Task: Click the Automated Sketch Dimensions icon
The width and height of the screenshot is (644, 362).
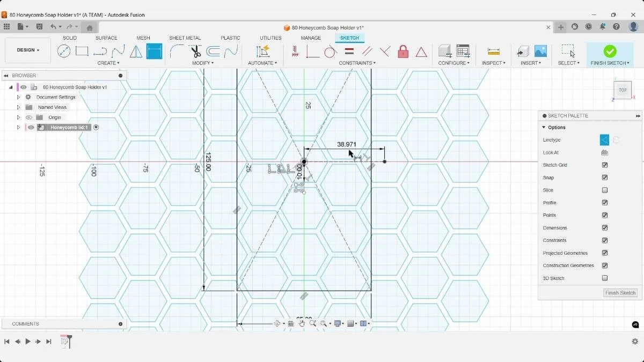Action: pyautogui.click(x=262, y=51)
